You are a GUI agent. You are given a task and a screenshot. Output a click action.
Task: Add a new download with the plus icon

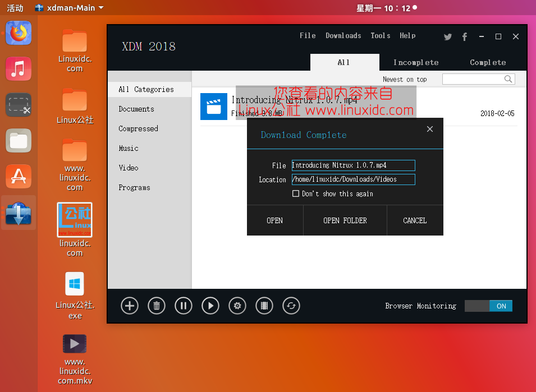(130, 306)
